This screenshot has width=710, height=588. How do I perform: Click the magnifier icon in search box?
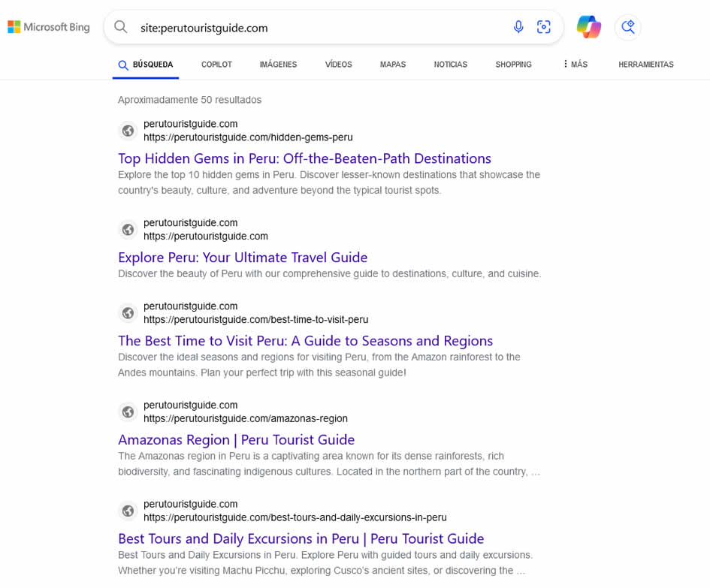click(x=120, y=27)
